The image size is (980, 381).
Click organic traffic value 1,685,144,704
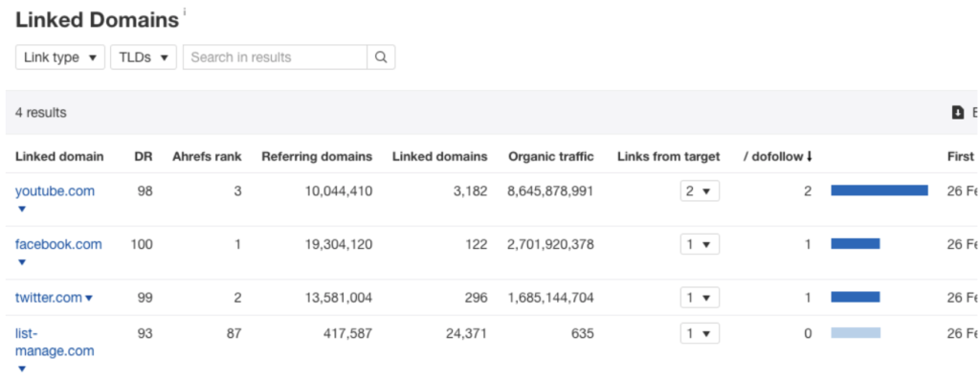550,298
